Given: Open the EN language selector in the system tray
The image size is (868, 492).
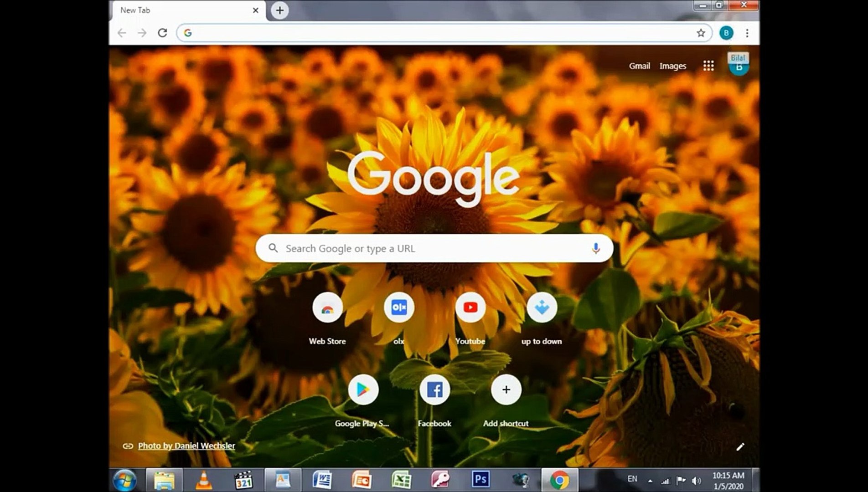Looking at the screenshot, I should point(633,479).
